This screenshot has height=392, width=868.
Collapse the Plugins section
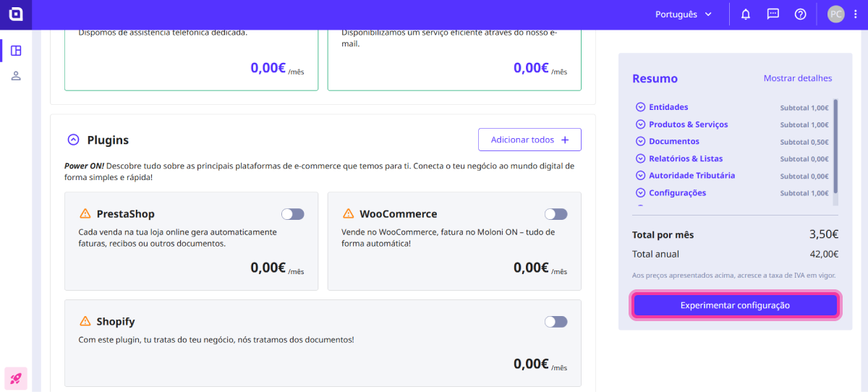click(x=73, y=140)
